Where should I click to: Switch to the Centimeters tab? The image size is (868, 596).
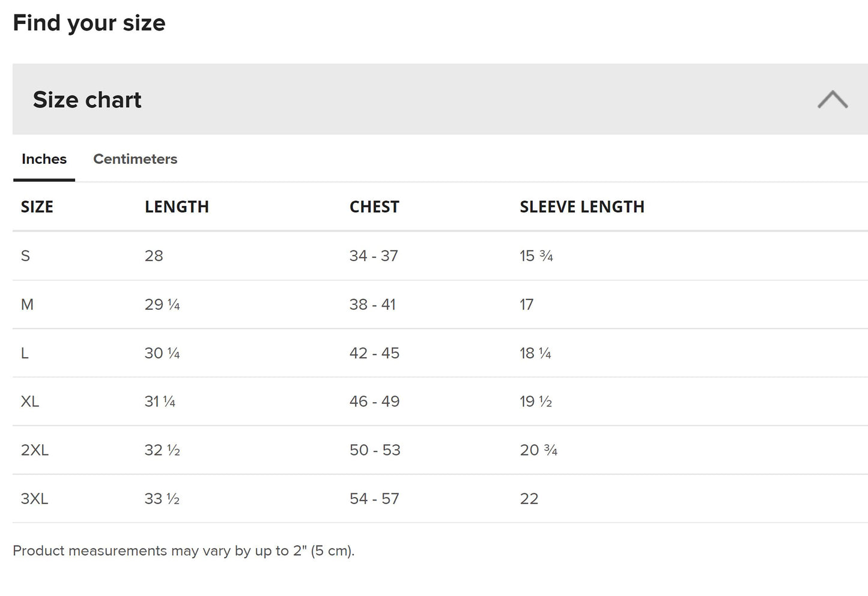tap(135, 159)
